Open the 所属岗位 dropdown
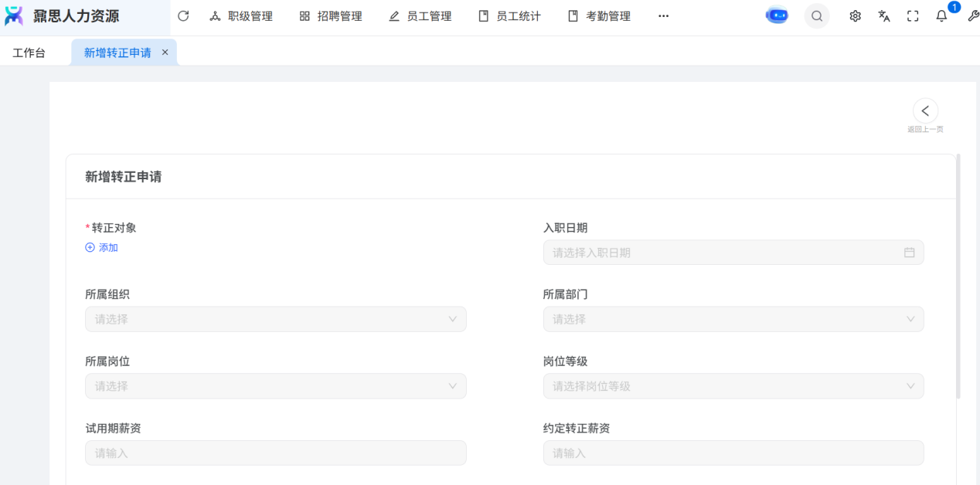Image resolution: width=980 pixels, height=485 pixels. point(275,386)
